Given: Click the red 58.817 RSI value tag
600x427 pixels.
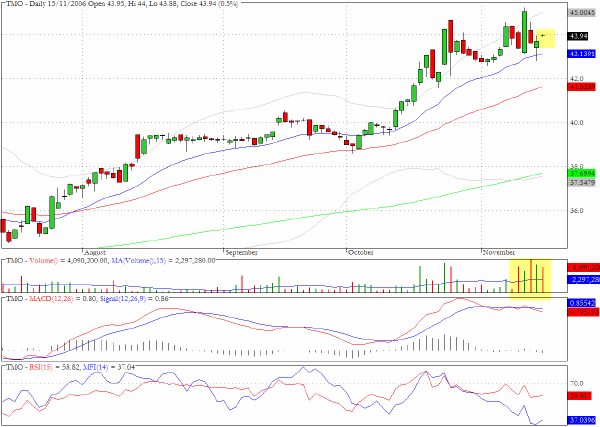Looking at the screenshot, I should coord(581,396).
